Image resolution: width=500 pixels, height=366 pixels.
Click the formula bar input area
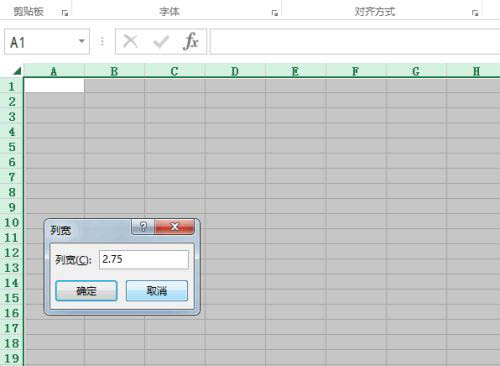(355, 42)
